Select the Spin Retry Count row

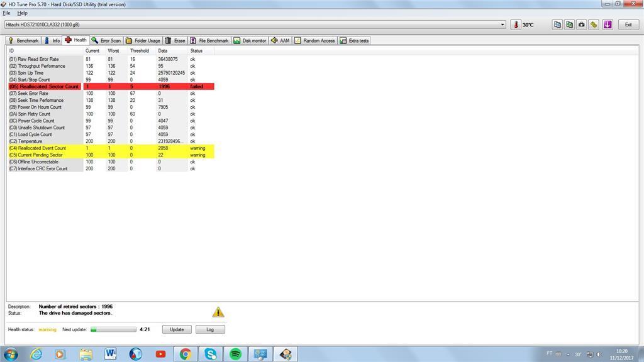[111, 114]
